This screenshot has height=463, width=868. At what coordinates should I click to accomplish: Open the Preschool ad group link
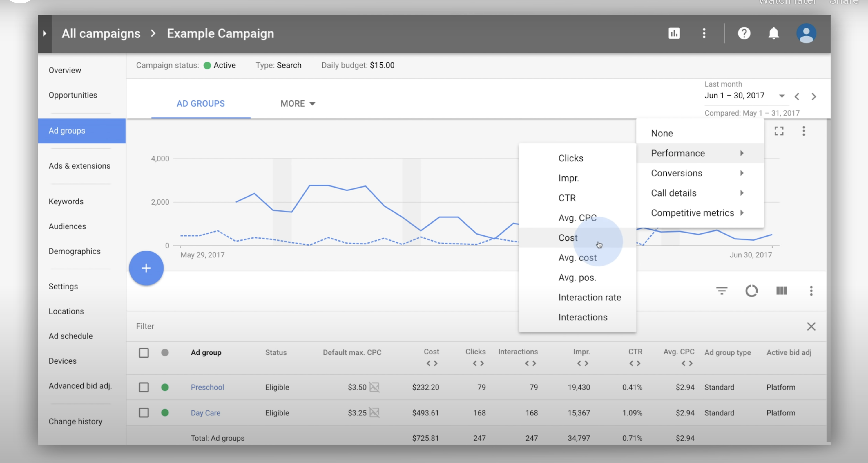click(207, 387)
